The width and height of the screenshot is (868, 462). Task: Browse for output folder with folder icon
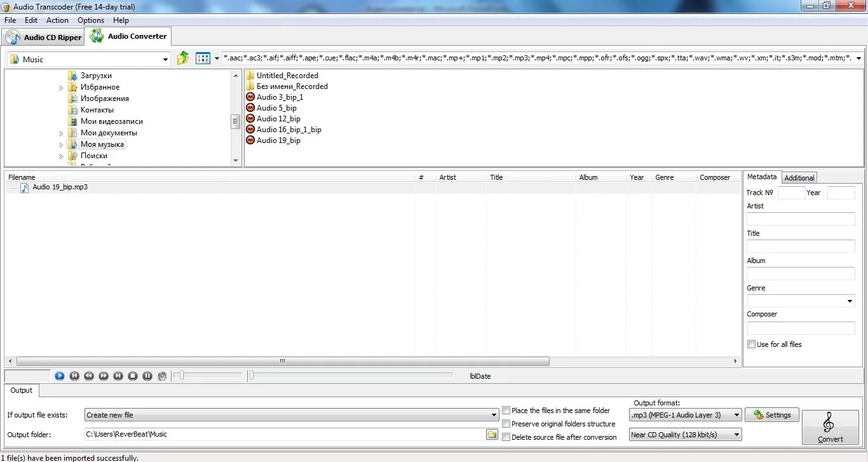[x=492, y=434]
